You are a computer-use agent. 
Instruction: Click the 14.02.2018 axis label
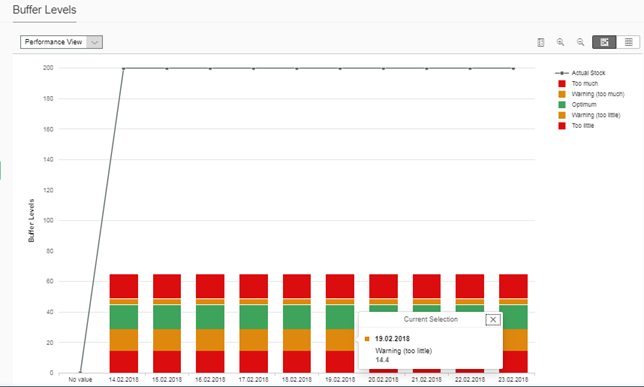[124, 380]
